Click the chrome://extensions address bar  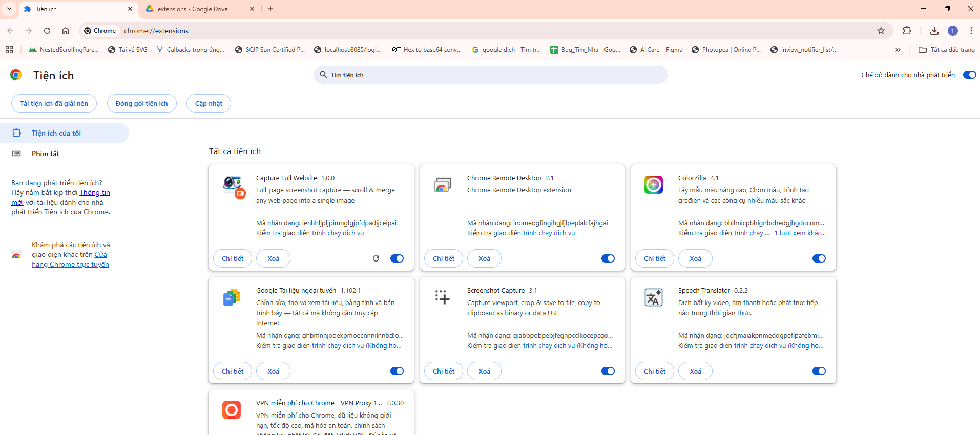click(x=487, y=31)
